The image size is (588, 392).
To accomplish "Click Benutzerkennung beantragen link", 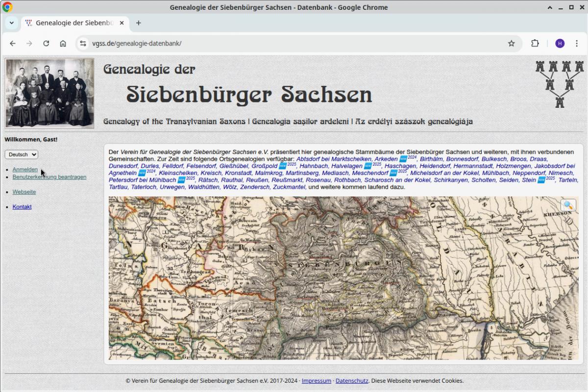I will point(49,177).
